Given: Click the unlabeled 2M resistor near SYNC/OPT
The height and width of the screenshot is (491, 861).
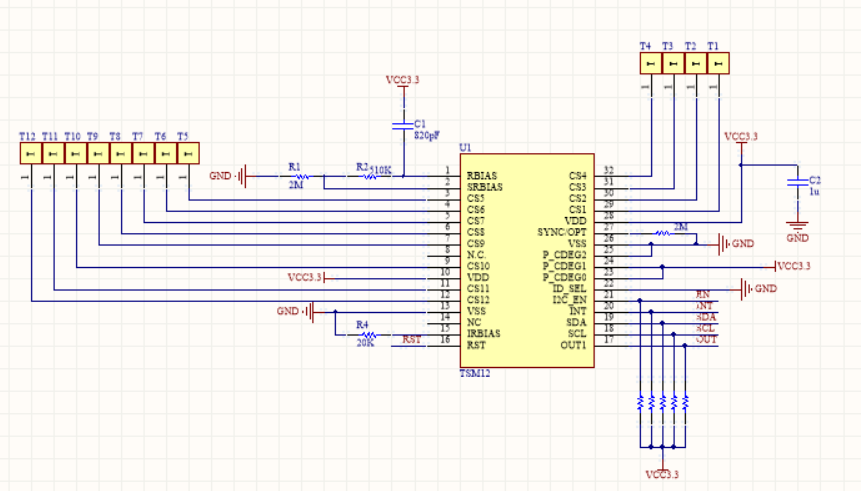Looking at the screenshot, I should pyautogui.click(x=662, y=234).
